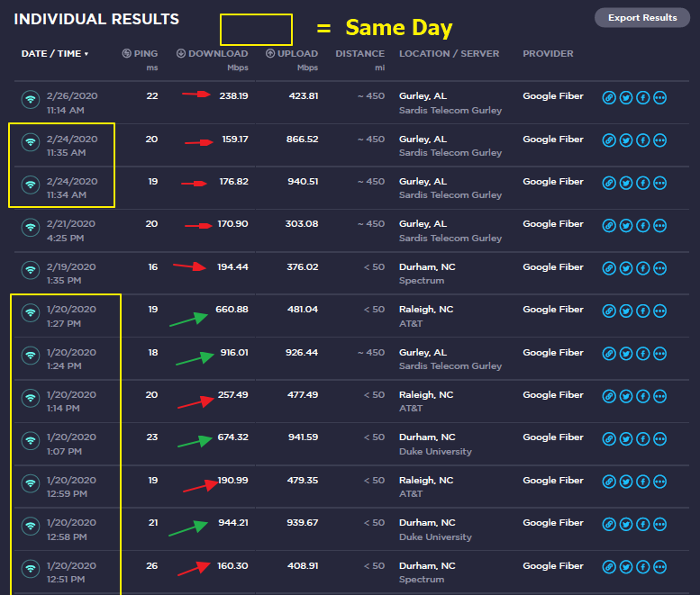Share 2/19/2020 1:35 PM result on Facebook
Image resolution: width=700 pixels, height=595 pixels.
[x=643, y=268]
